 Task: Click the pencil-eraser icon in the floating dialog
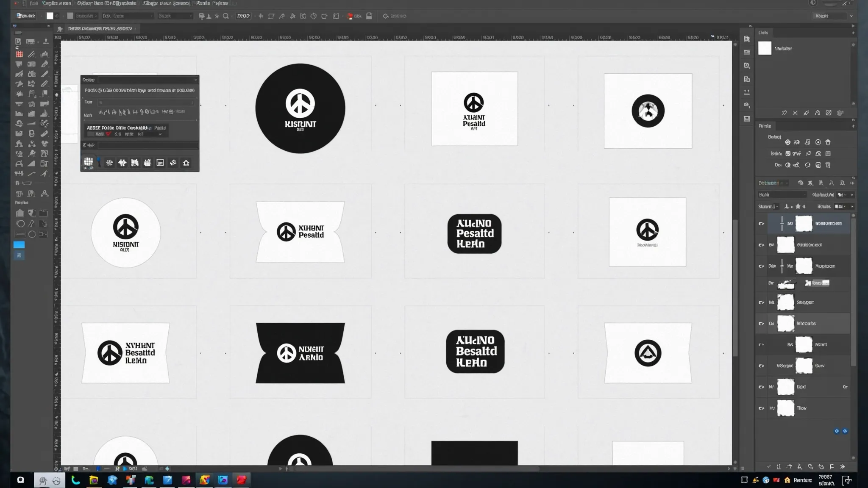point(173,163)
